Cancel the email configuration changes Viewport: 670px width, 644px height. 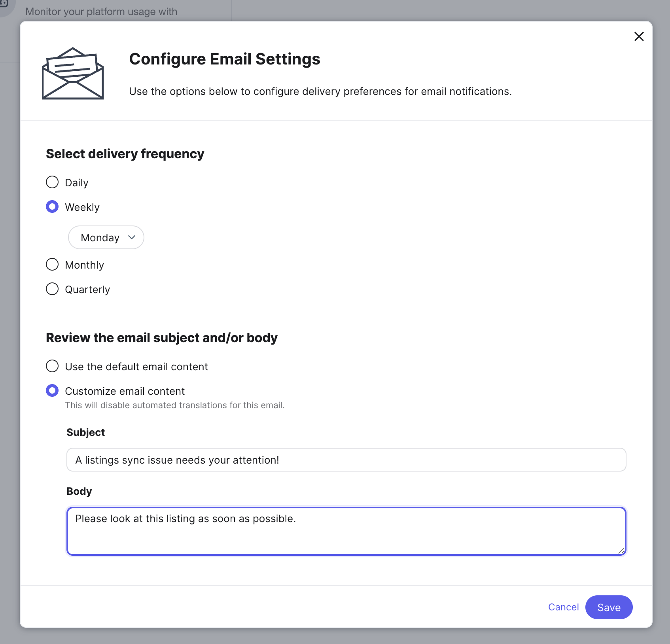(x=563, y=607)
